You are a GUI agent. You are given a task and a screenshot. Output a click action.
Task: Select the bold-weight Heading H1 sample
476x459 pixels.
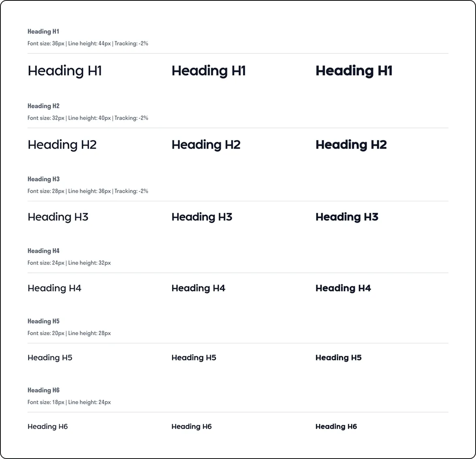[x=354, y=71]
